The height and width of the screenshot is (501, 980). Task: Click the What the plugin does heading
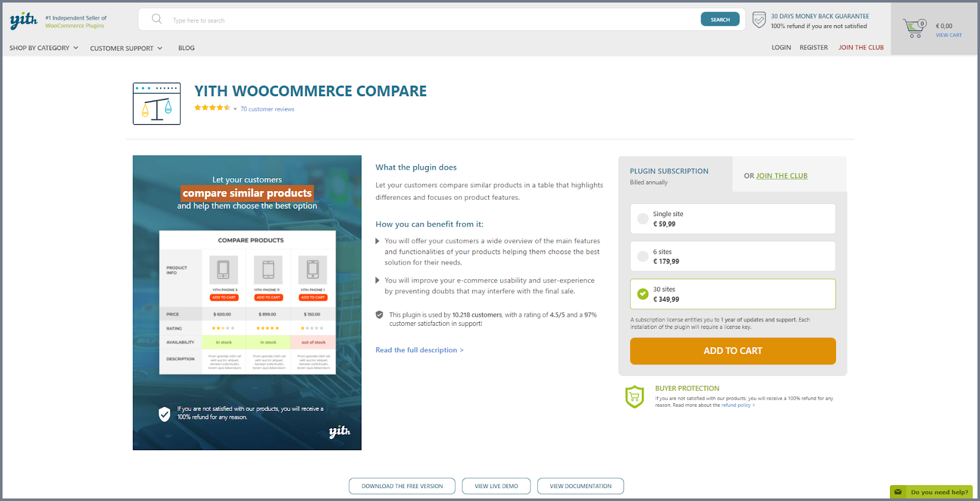coord(416,167)
